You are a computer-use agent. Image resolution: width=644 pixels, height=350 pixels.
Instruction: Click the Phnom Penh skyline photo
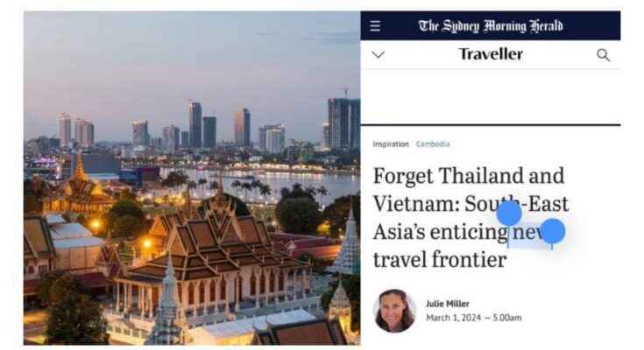[x=192, y=178]
